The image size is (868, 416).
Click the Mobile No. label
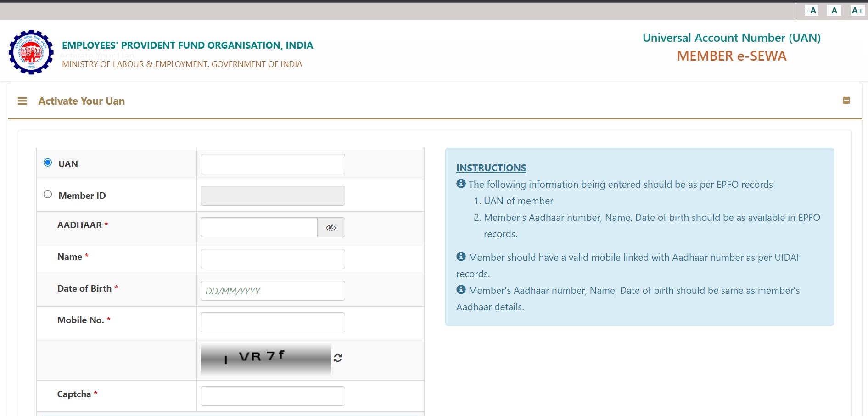point(81,320)
